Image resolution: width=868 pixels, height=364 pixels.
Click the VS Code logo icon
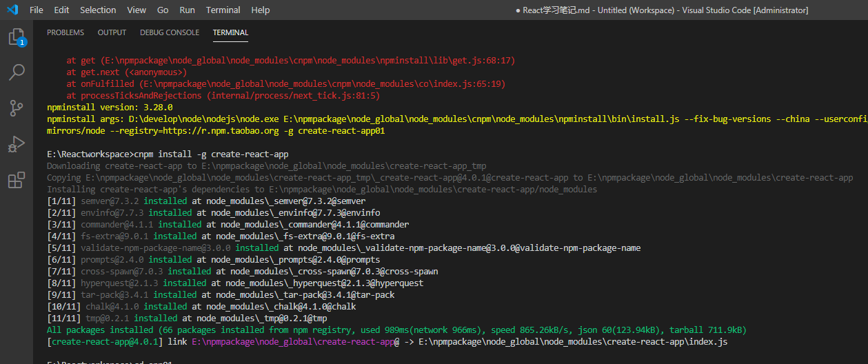coord(12,10)
